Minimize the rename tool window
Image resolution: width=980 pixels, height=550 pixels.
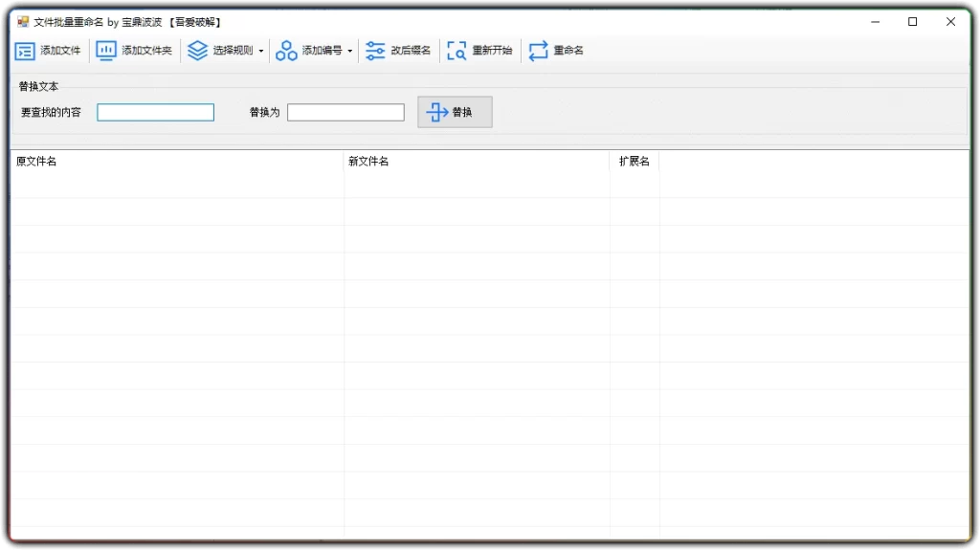pyautogui.click(x=875, y=22)
